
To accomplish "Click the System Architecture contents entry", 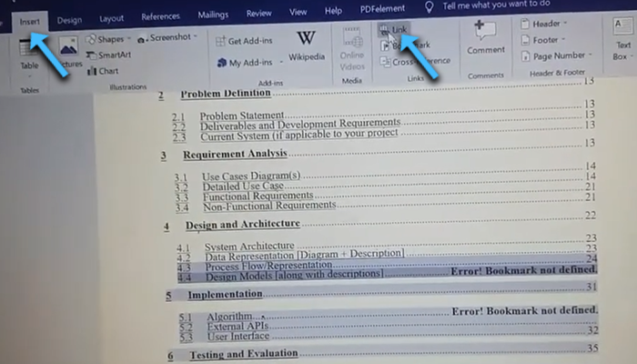I will [x=248, y=246].
